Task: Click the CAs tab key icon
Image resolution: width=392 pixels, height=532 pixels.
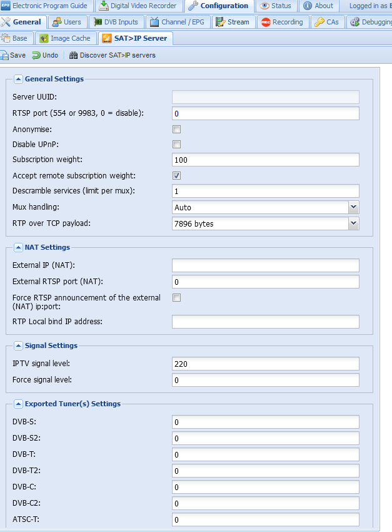Action: tap(319, 22)
